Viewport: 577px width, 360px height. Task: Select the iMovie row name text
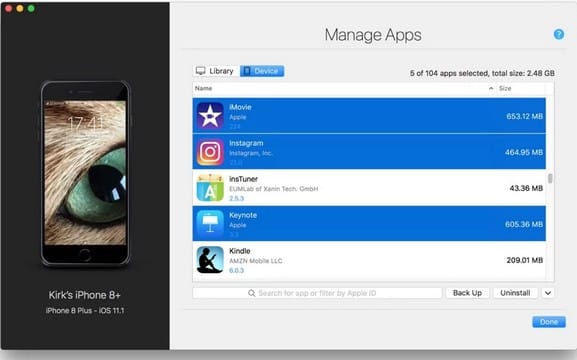(240, 107)
